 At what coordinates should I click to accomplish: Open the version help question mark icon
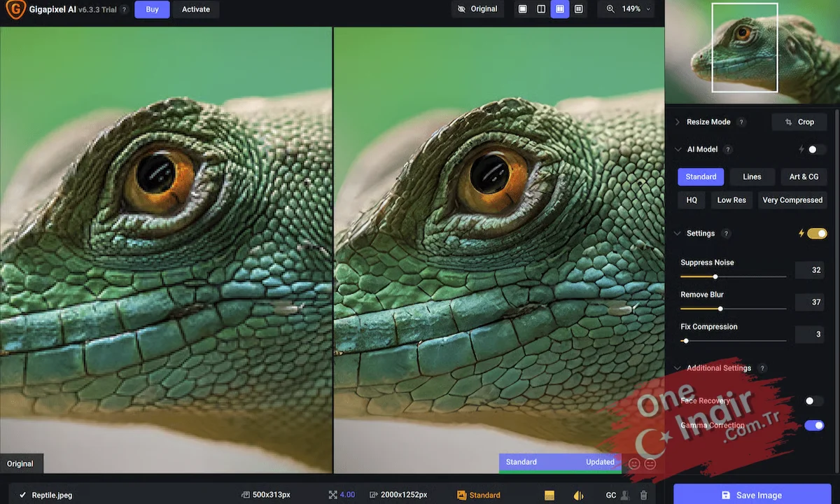(x=124, y=10)
